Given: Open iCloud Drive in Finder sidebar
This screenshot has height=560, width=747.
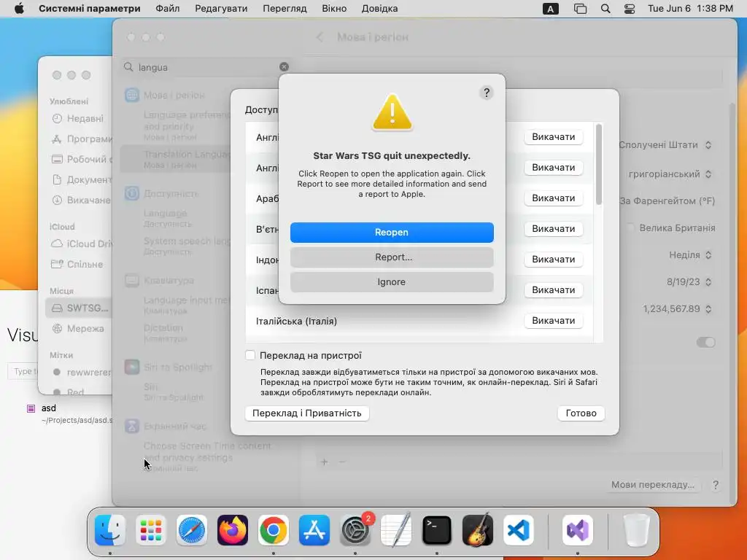Looking at the screenshot, I should [x=79, y=244].
